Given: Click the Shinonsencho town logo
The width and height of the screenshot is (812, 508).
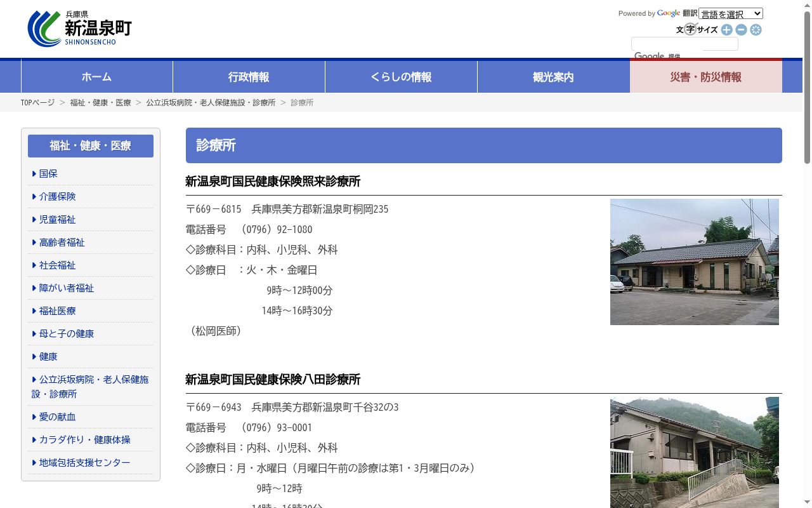Looking at the screenshot, I should [80, 29].
